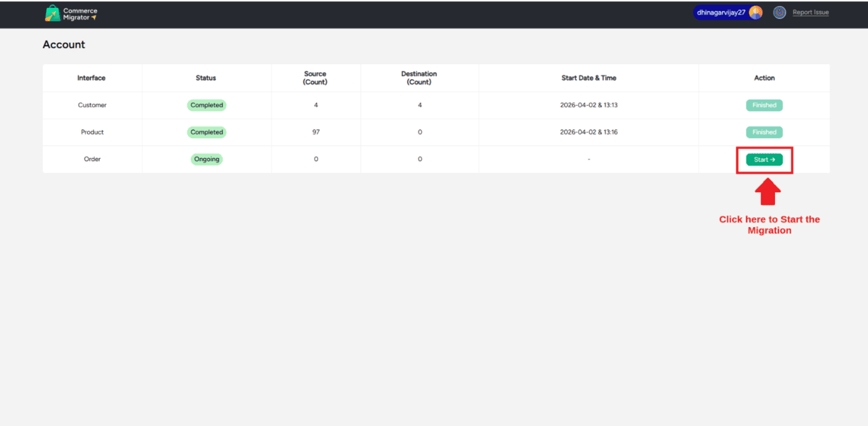Click the Product source count 97
868x426 pixels.
[x=316, y=132]
